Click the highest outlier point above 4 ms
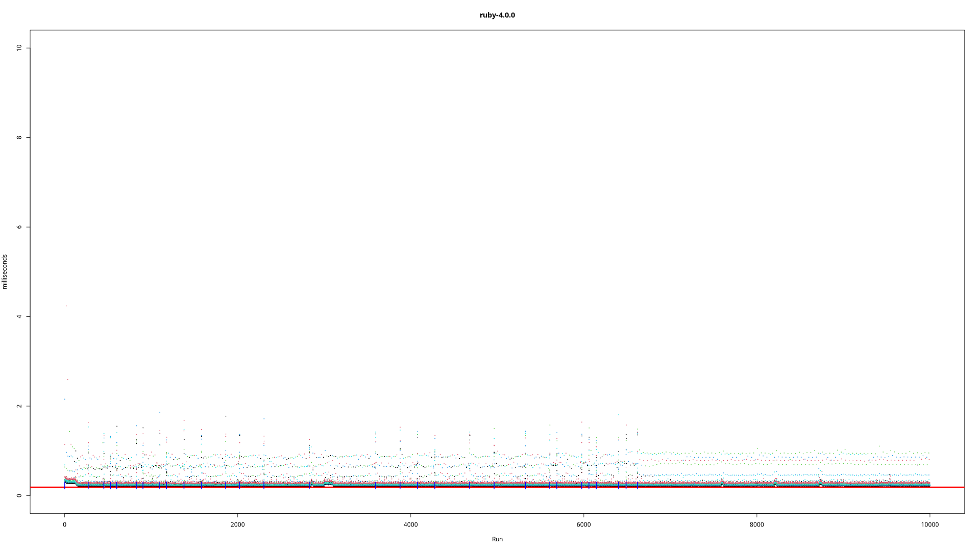Viewport: 980px width, 551px height. (66, 306)
